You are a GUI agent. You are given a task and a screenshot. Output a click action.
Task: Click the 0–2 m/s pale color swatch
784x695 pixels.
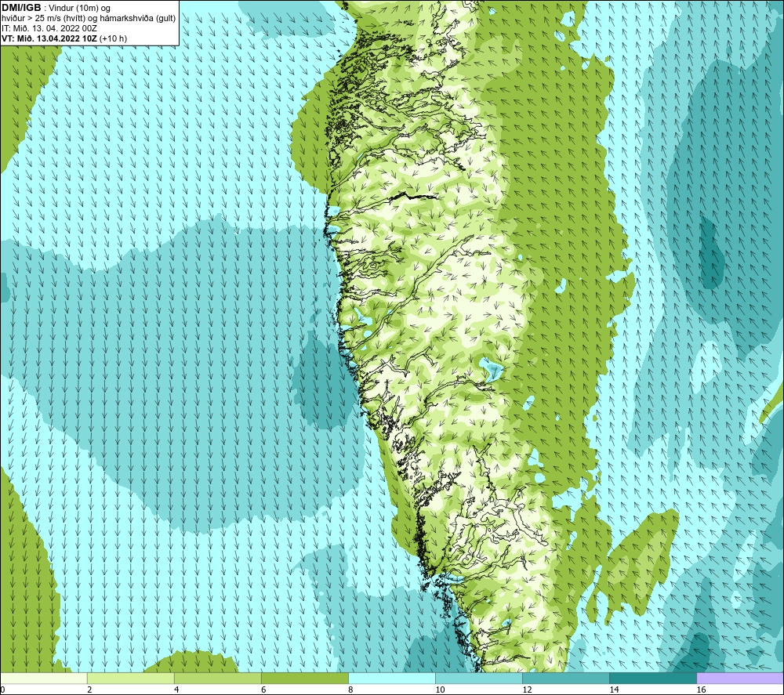pyautogui.click(x=44, y=679)
